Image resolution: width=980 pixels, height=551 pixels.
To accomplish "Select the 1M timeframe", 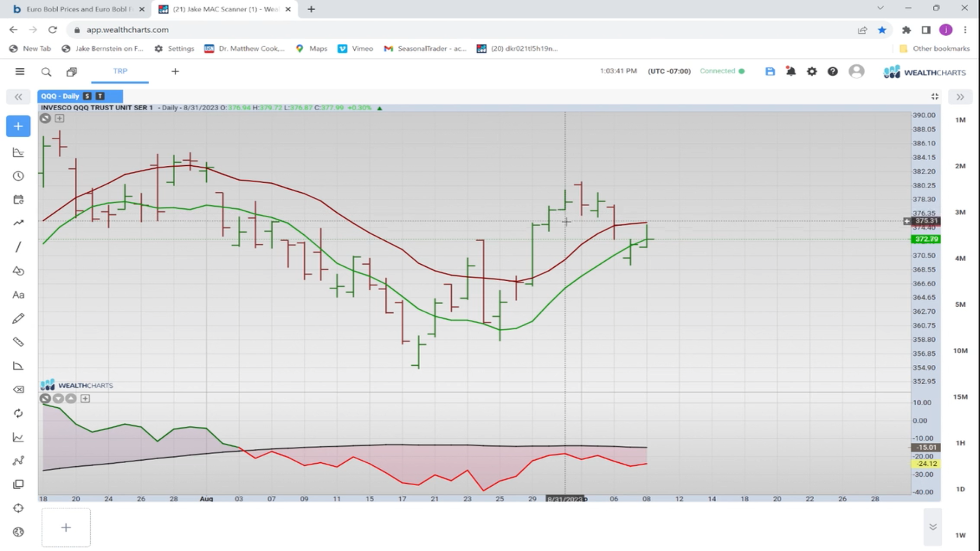I will click(x=961, y=120).
